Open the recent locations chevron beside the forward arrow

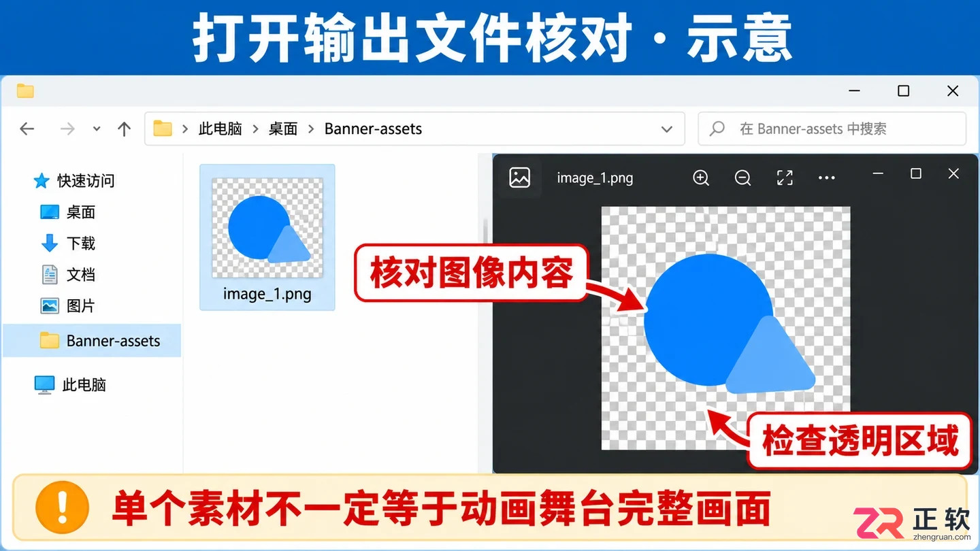click(97, 129)
